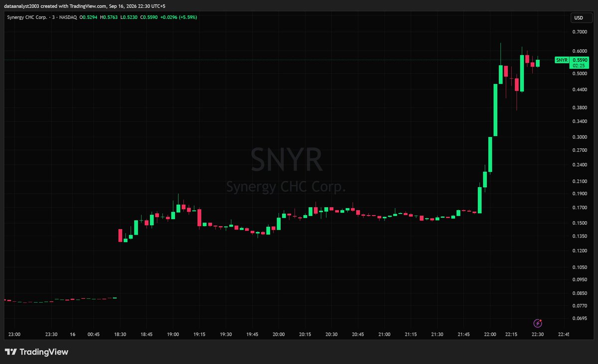
Task: Click the 0.6000 price axis label
Action: pos(580,51)
